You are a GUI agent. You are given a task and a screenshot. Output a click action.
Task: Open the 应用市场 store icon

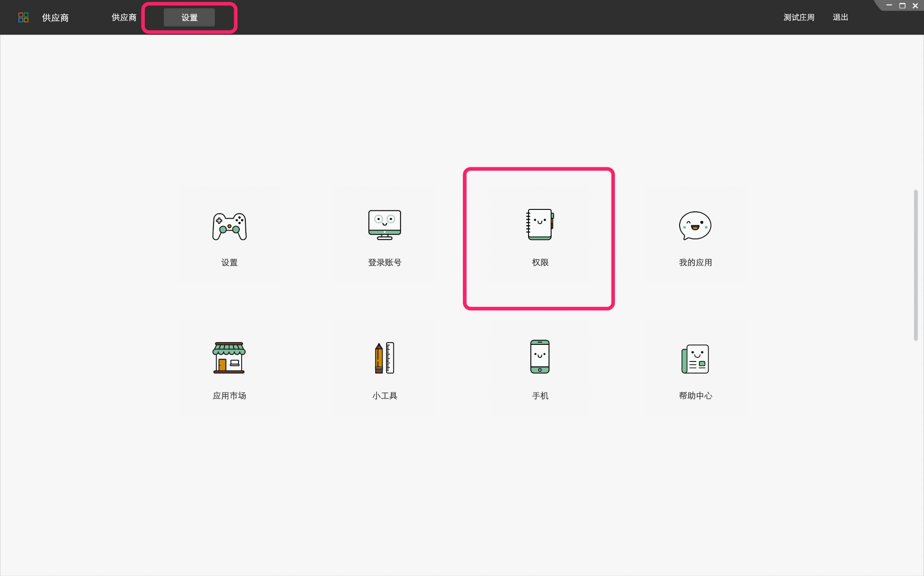[x=229, y=357]
